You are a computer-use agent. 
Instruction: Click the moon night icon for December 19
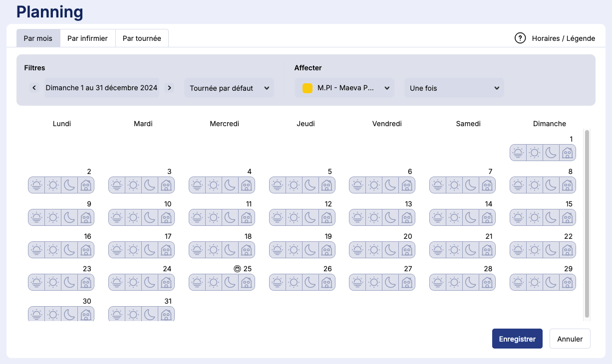click(310, 250)
